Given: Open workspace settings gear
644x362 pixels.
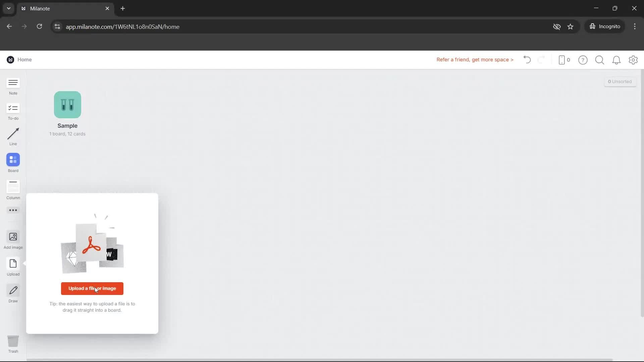Looking at the screenshot, I should coord(633,60).
